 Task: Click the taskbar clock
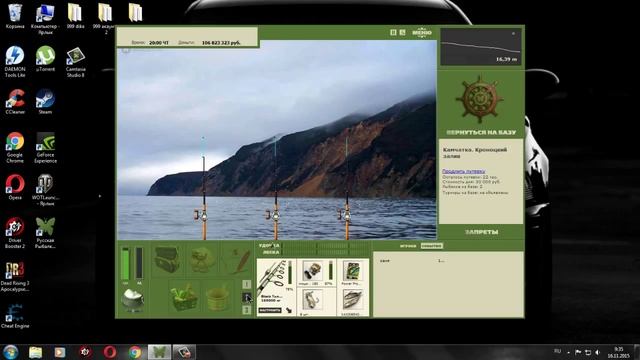(619, 352)
